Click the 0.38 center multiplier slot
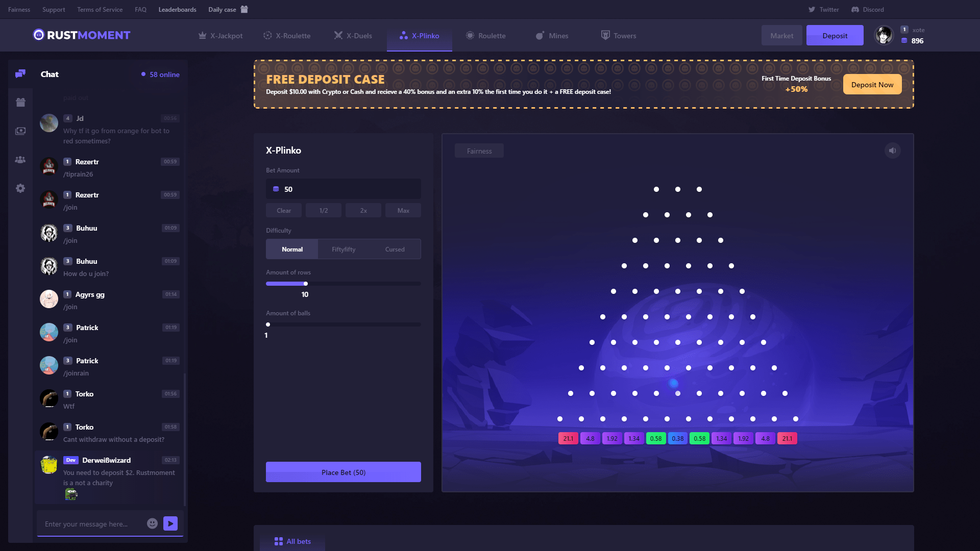The image size is (980, 551). coord(678,438)
